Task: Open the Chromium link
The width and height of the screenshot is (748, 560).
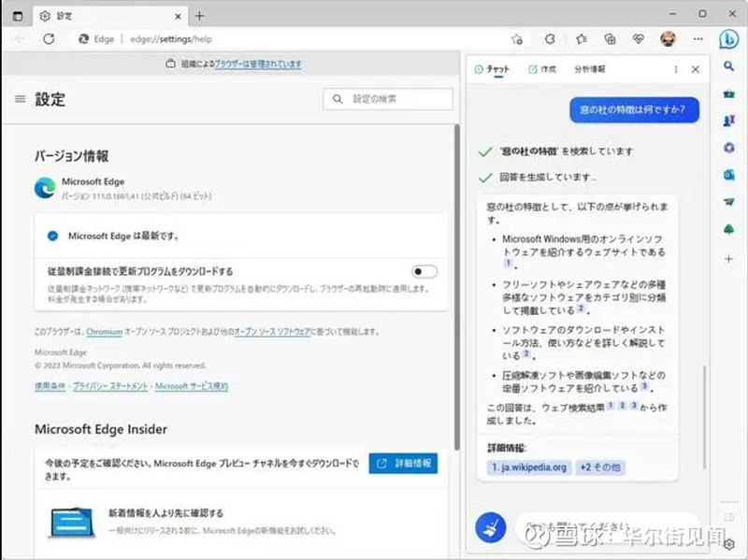Action: 105,332
